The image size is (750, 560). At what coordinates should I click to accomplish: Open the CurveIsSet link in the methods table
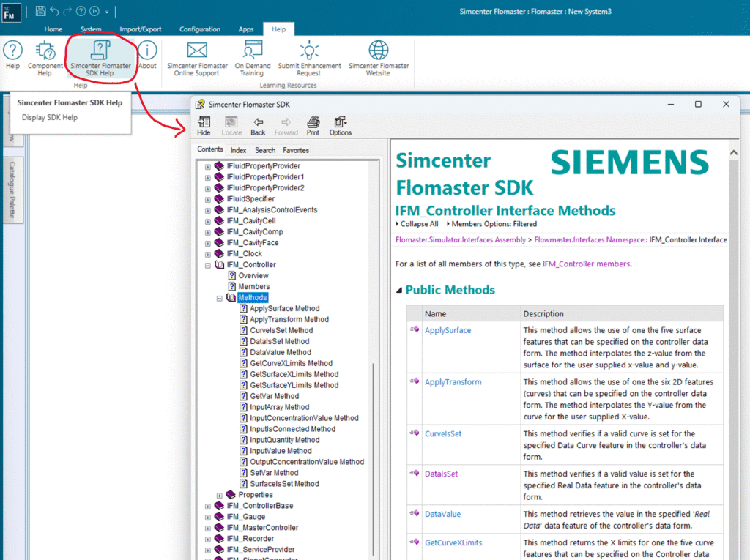coord(443,434)
